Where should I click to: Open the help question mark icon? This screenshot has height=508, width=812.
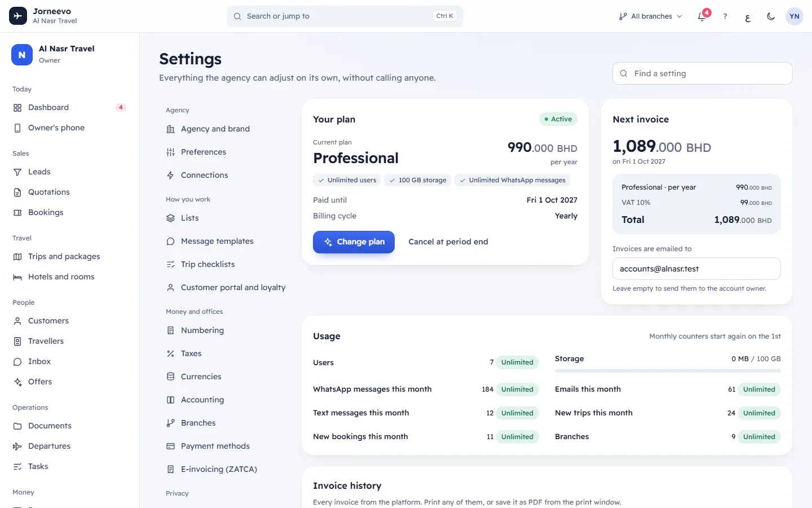point(725,16)
